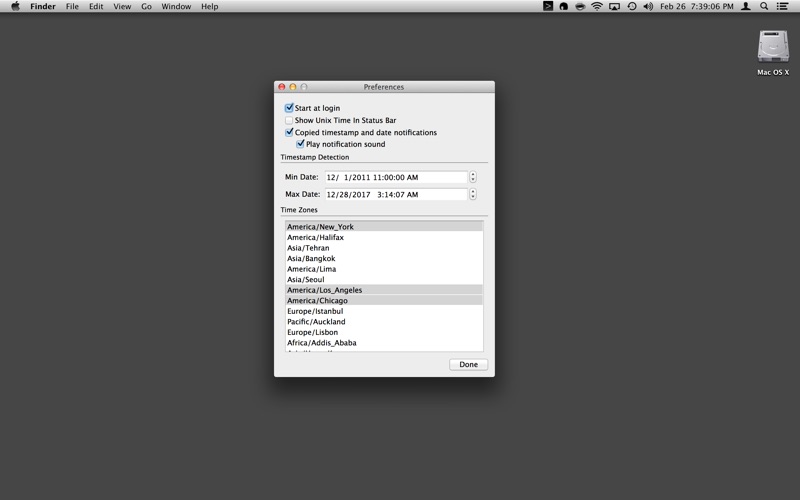Open the user account menu icon
The height and width of the screenshot is (500, 800).
[x=745, y=6]
